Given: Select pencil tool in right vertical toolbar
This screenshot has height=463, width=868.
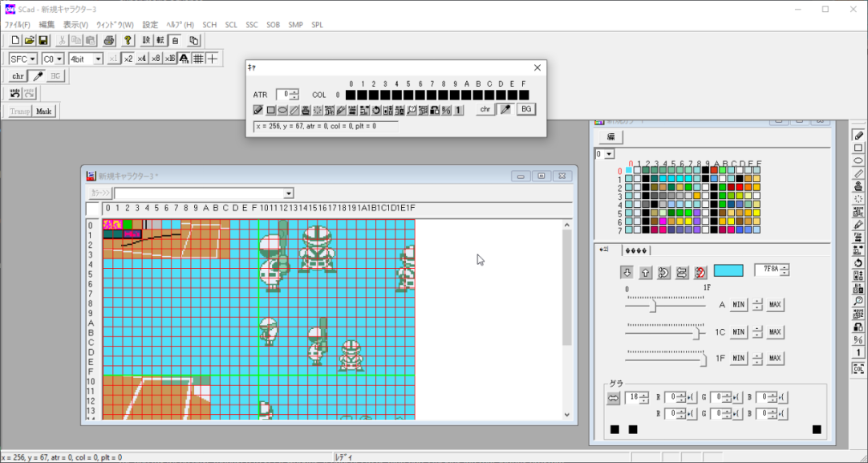Looking at the screenshot, I should coord(858,135).
